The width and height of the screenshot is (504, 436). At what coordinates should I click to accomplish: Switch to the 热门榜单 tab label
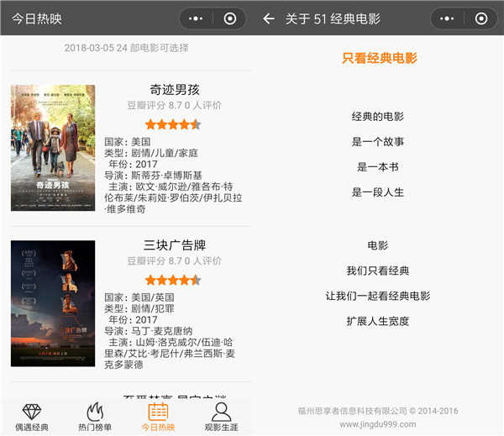tap(95, 427)
